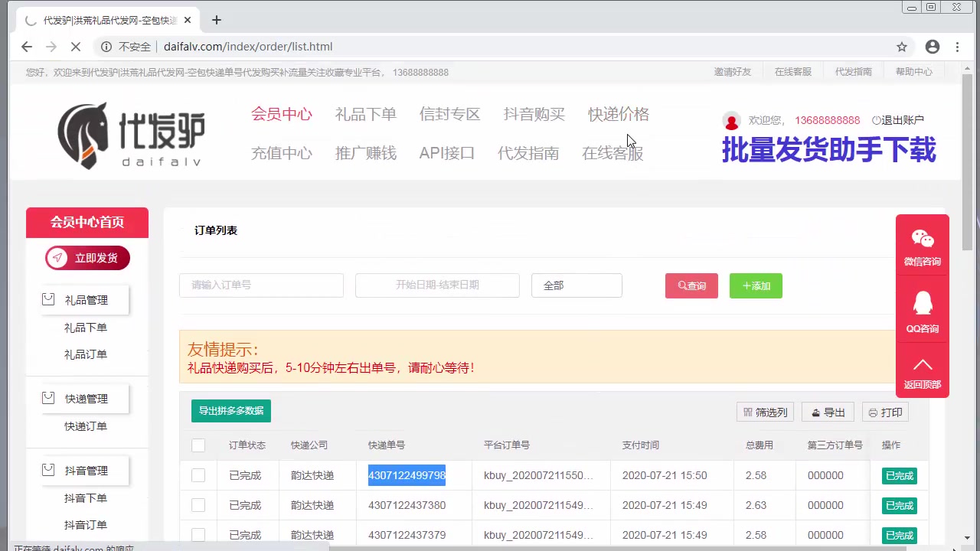Check the row with number 4307122499798
The height and width of the screenshot is (551, 980).
click(x=198, y=475)
